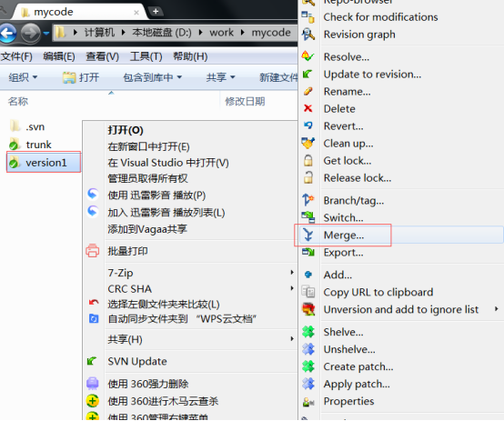Click the Properties icon

tap(308, 401)
